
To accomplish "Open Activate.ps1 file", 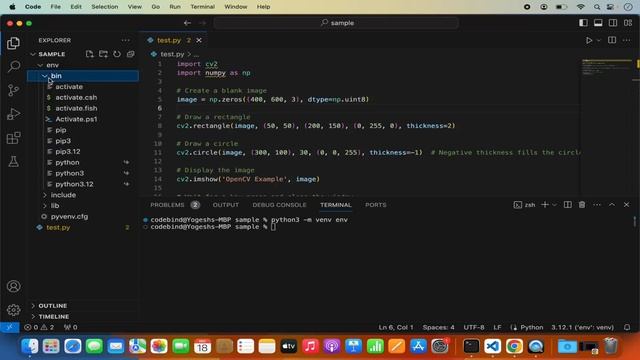I will click(76, 119).
